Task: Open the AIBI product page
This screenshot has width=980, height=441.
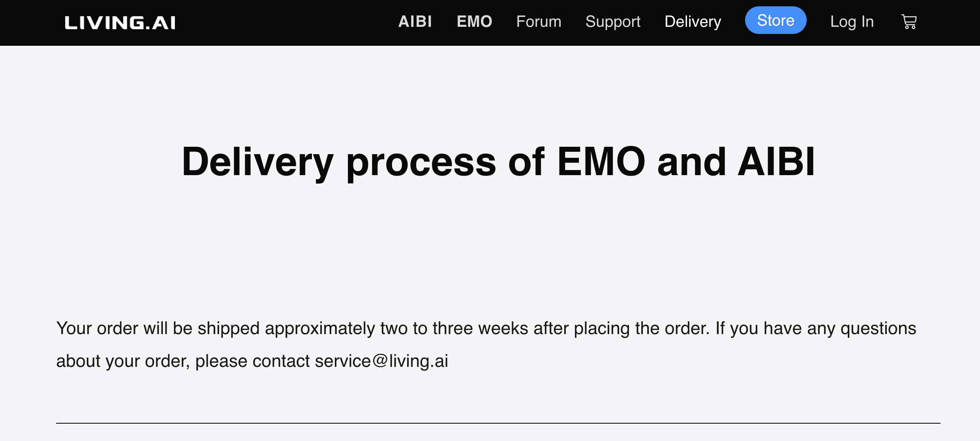Action: tap(415, 22)
